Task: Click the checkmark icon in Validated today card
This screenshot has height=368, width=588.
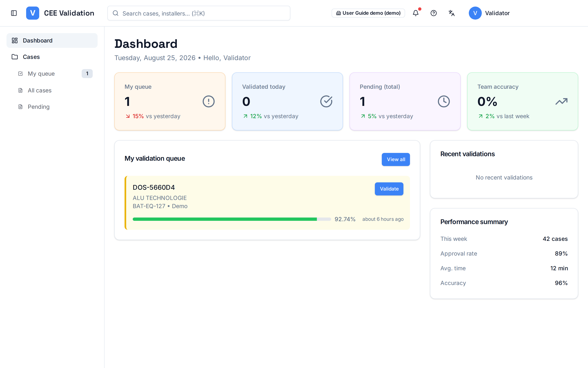Action: 326,101
